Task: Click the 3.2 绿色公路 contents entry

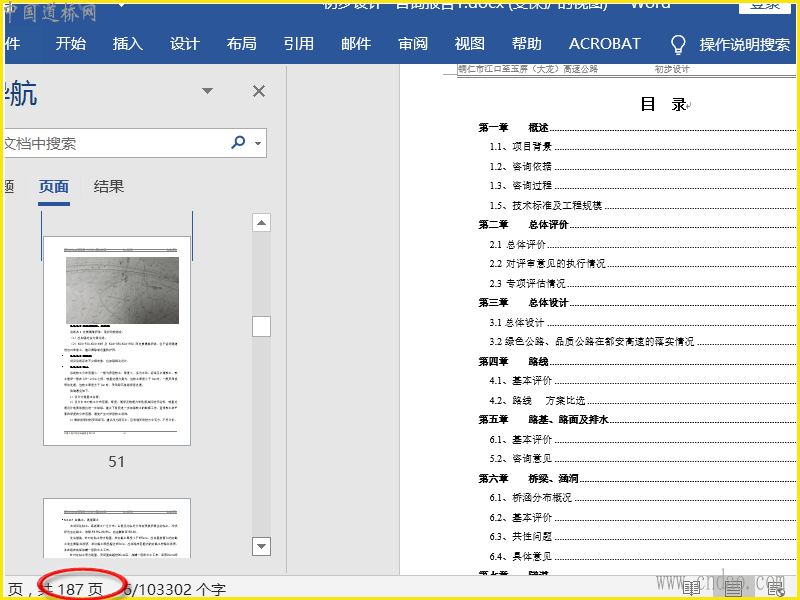Action: (x=642, y=342)
